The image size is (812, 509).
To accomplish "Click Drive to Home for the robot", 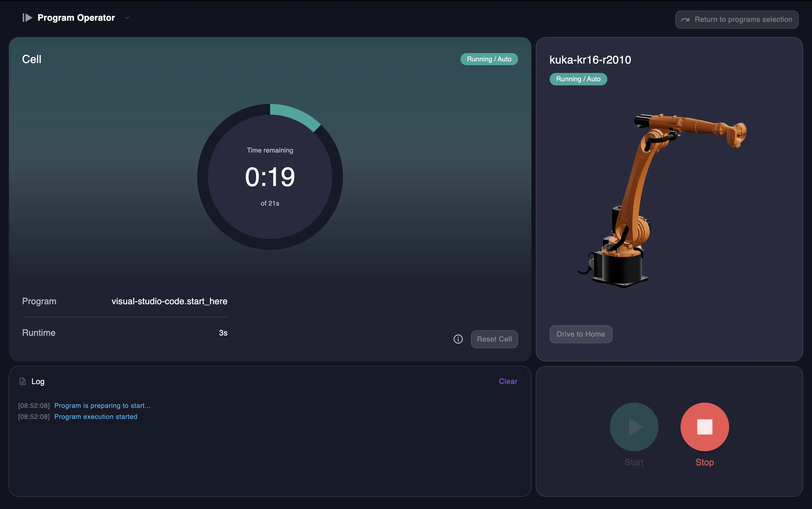I will pos(581,334).
